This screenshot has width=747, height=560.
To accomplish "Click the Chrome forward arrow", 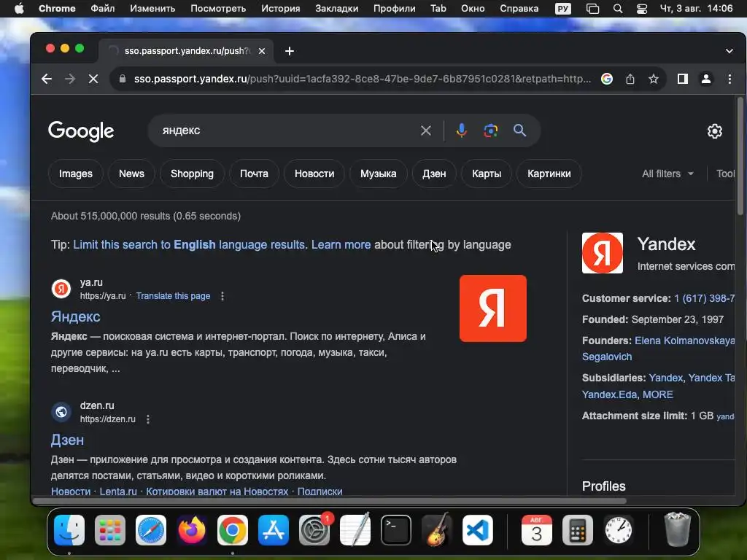I will (70, 79).
